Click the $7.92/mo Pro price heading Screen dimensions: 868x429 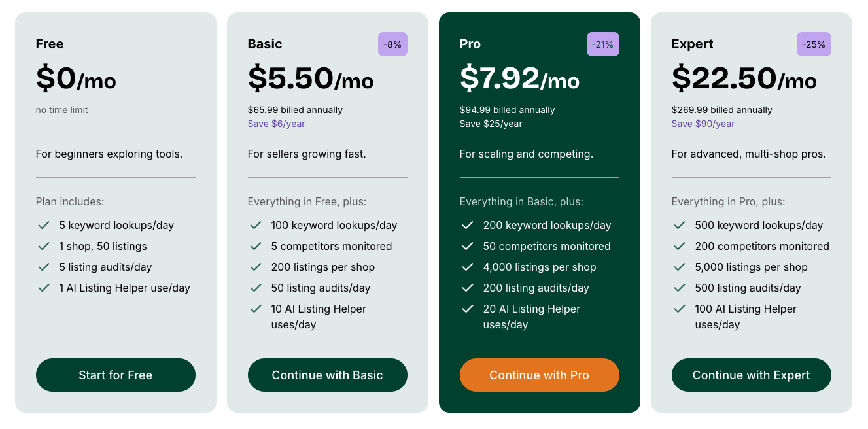(x=519, y=78)
